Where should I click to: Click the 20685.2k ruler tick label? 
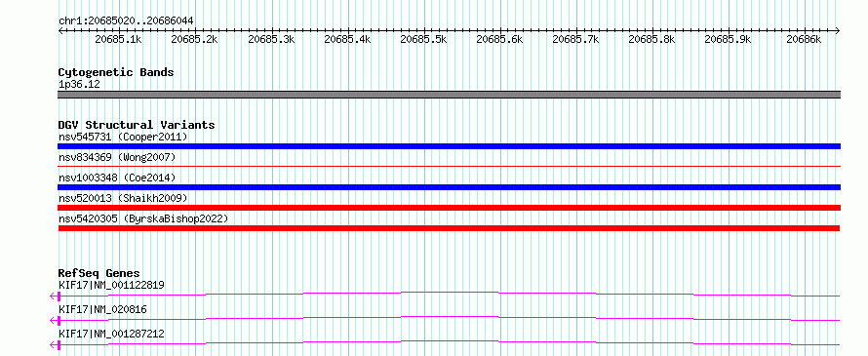pyautogui.click(x=194, y=39)
